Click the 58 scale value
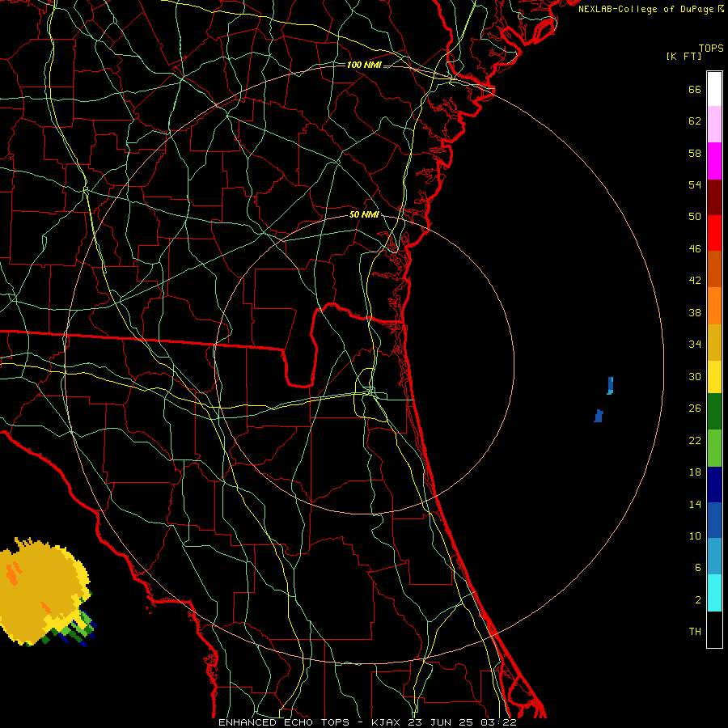728x728 pixels. click(x=695, y=153)
